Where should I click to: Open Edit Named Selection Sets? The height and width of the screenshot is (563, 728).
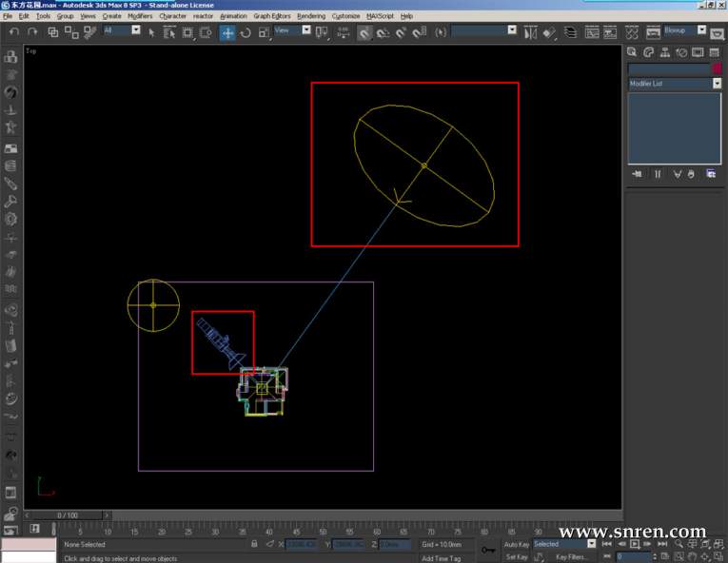pos(441,32)
